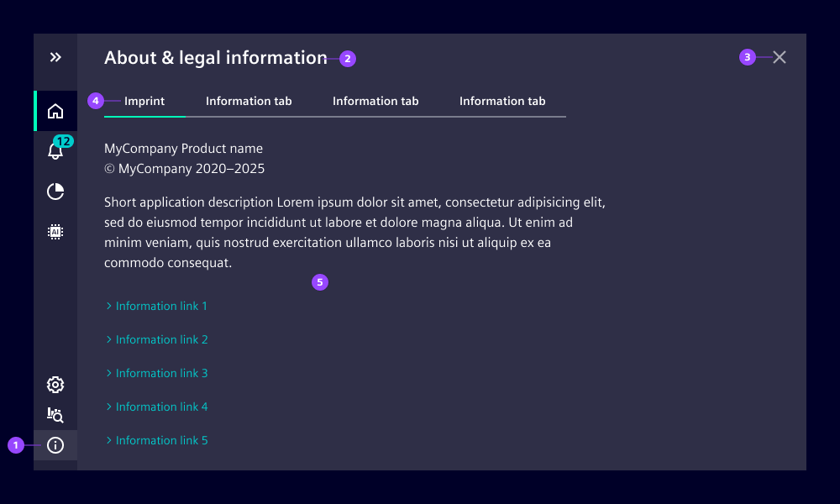Open settings with the gear icon
The width and height of the screenshot is (840, 504).
click(55, 385)
